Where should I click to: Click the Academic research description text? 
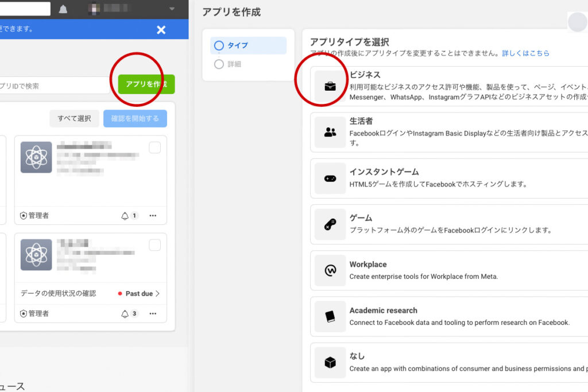(x=459, y=323)
